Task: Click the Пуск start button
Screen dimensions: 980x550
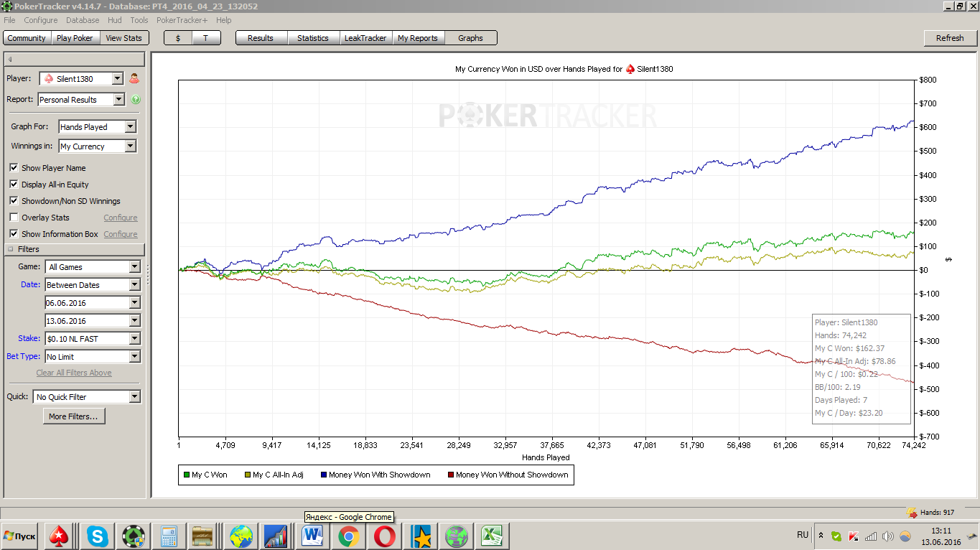Action: (x=19, y=536)
